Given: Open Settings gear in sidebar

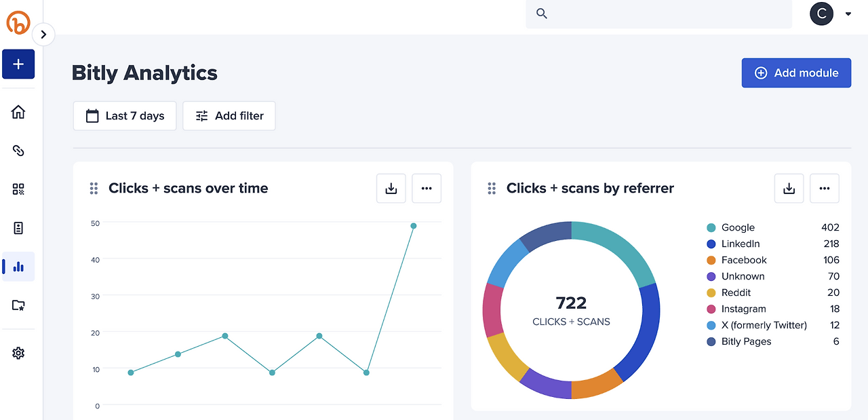Looking at the screenshot, I should point(18,353).
